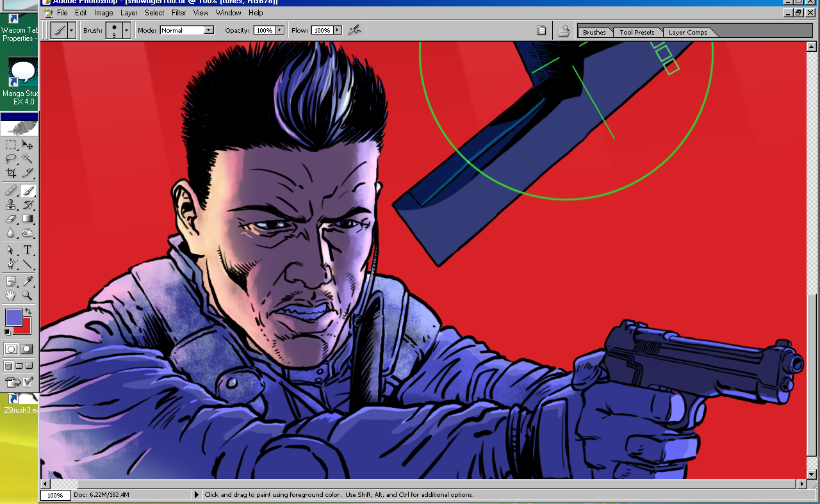This screenshot has width=820, height=504.
Task: Select the Crop tool
Action: tap(11, 173)
